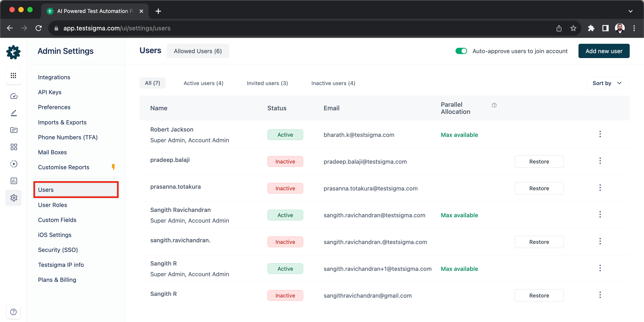Open iOS Settings page
The height and width of the screenshot is (322, 644).
coord(55,235)
